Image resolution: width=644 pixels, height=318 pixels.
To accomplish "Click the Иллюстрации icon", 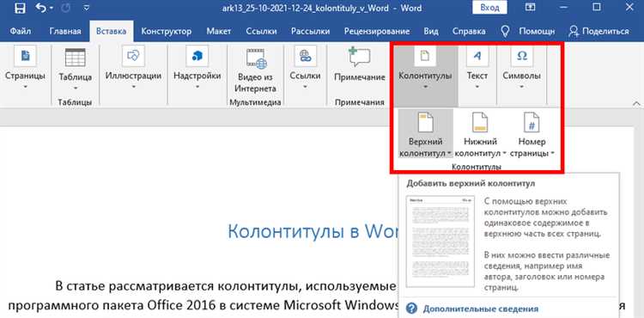I will 133,56.
